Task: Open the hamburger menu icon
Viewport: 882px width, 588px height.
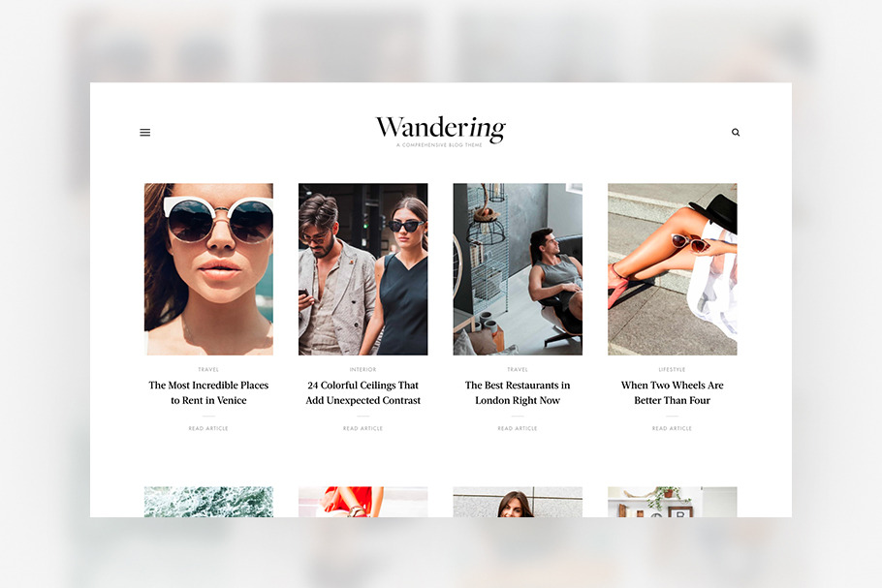Action: click(x=145, y=133)
